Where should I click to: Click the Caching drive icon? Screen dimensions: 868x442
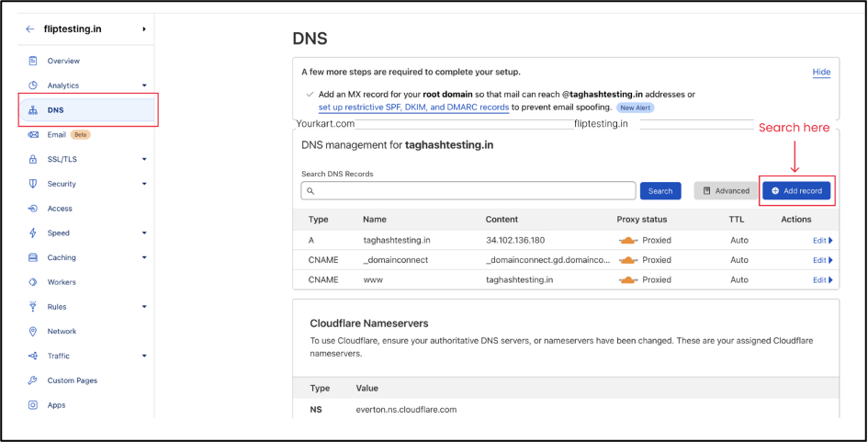point(33,257)
